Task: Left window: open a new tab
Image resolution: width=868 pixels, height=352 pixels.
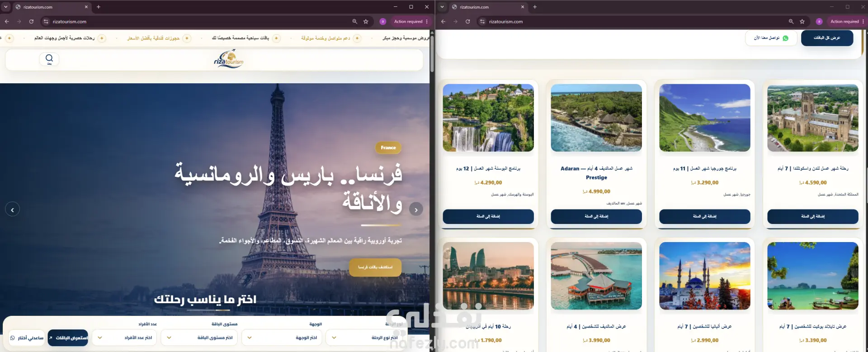Action: click(x=99, y=7)
